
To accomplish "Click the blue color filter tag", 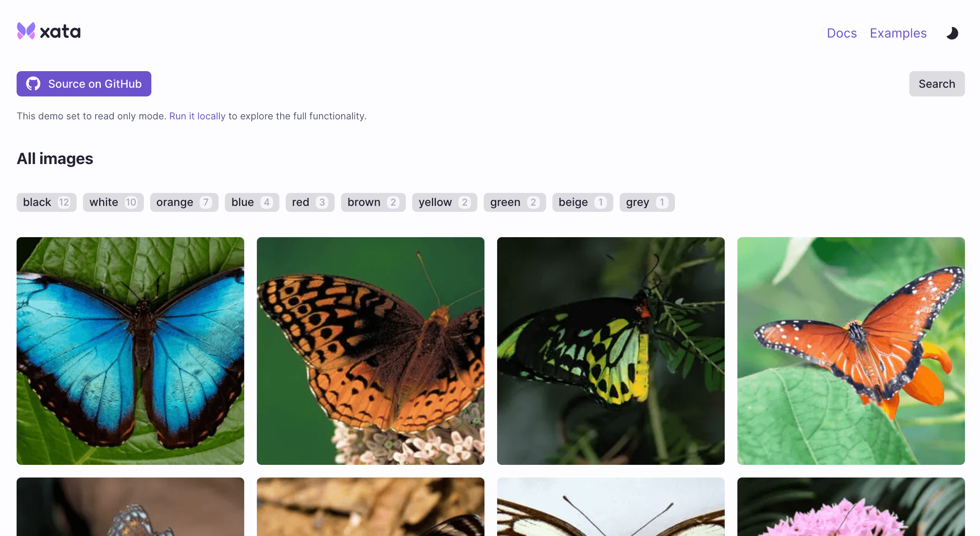I will [x=251, y=202].
